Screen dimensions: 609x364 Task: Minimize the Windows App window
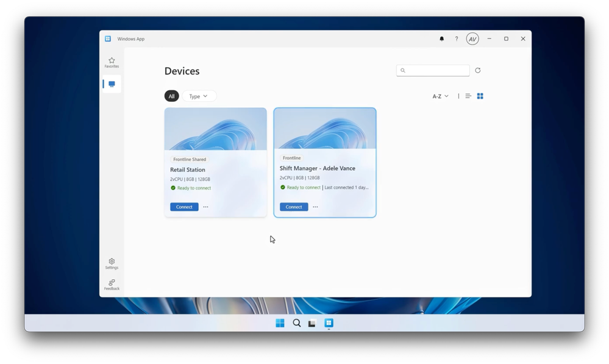490,39
